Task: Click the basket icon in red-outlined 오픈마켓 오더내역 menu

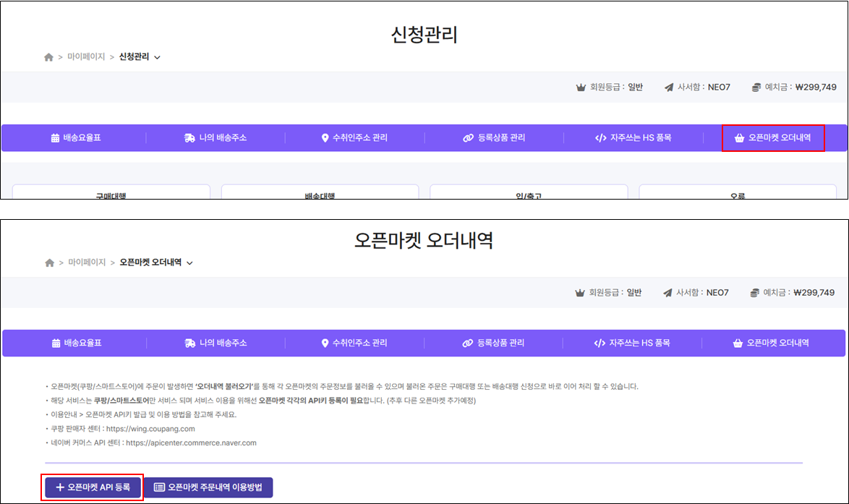Action: (x=738, y=138)
